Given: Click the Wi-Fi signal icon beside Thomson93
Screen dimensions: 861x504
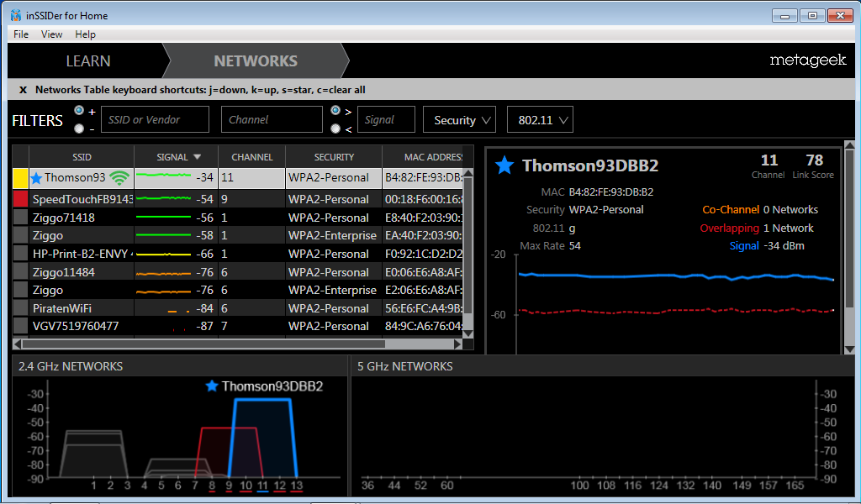Looking at the screenshot, I should click(x=120, y=178).
